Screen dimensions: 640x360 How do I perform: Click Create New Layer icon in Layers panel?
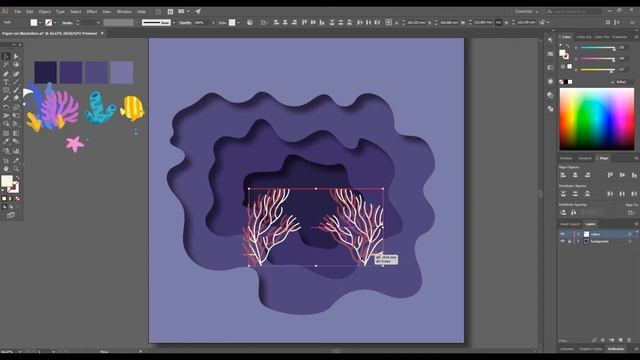[620, 340]
